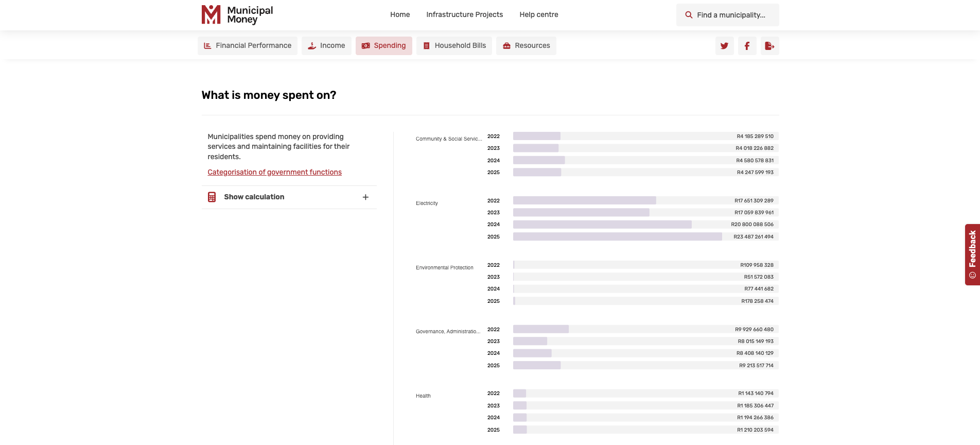Image resolution: width=980 pixels, height=445 pixels.
Task: Click the export/download icon button
Action: [769, 46]
